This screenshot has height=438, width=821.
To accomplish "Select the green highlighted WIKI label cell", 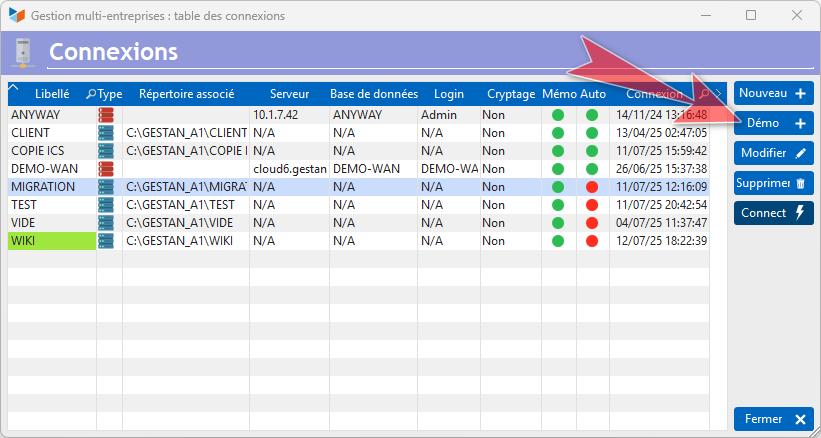I will (x=52, y=241).
